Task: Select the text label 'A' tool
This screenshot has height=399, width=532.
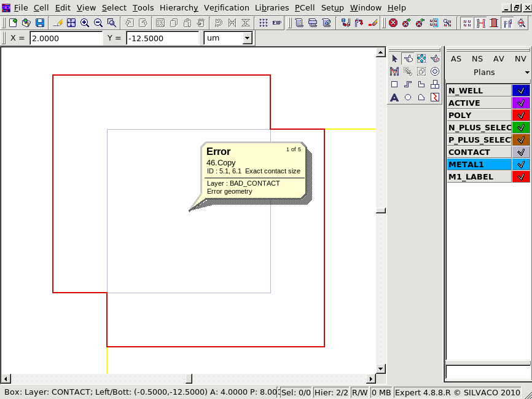Action: click(x=394, y=97)
